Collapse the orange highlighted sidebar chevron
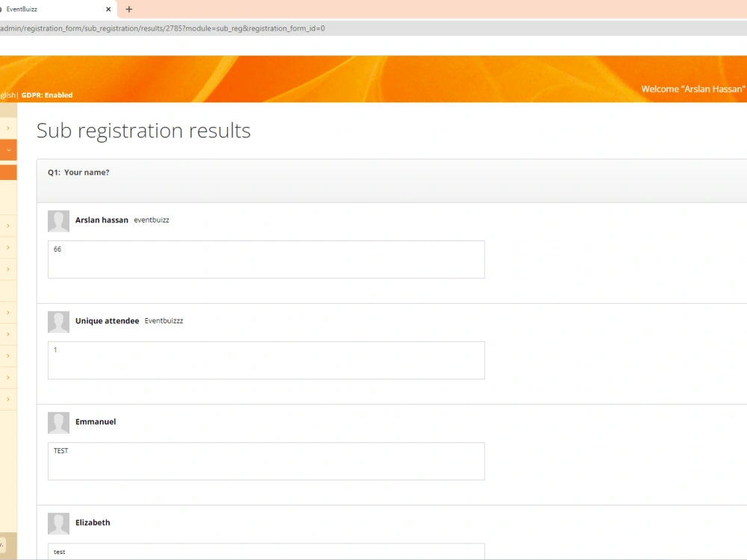 8,150
